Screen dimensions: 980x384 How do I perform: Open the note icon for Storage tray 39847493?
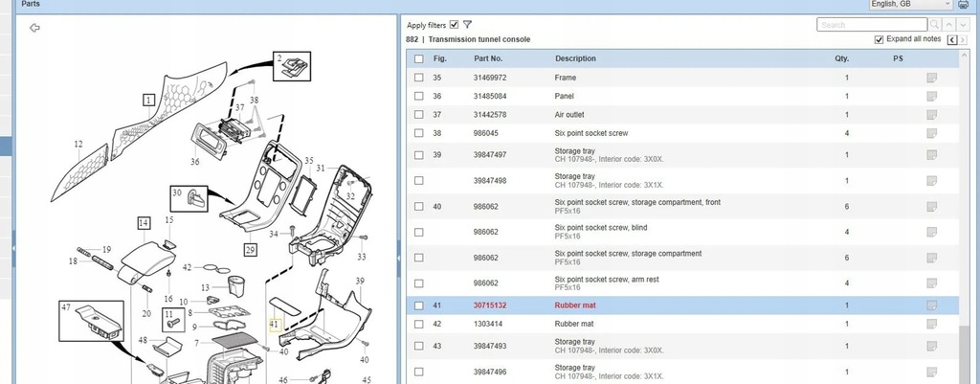(932, 346)
